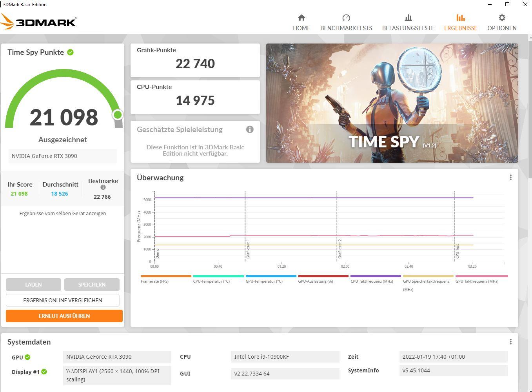The image size is (532, 392).
Task: Click the SystemInfo version v5.45.1044
Action: click(x=453, y=370)
